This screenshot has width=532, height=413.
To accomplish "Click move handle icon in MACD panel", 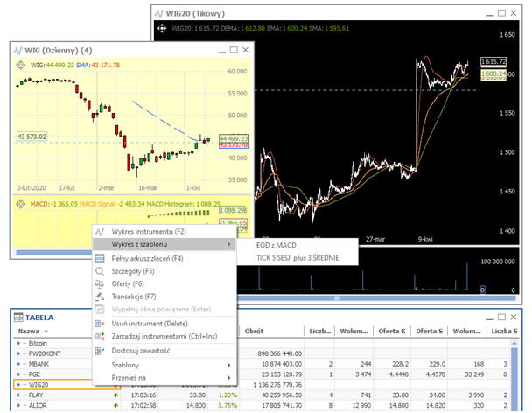I will (x=21, y=204).
